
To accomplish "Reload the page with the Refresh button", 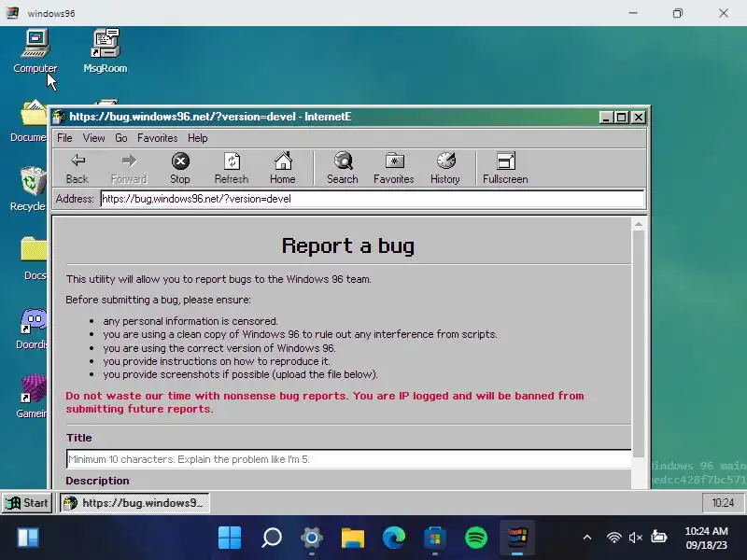I will pyautogui.click(x=232, y=168).
